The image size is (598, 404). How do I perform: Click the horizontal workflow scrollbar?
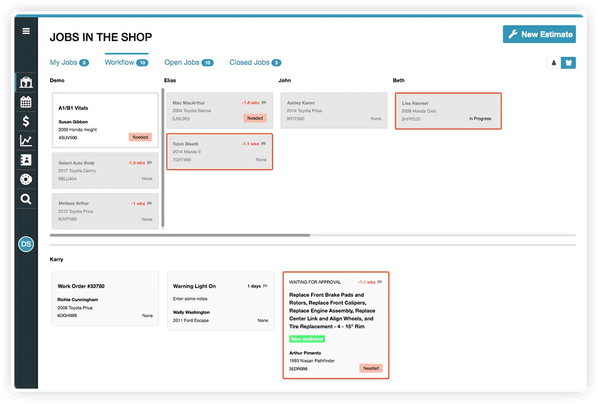coord(180,235)
